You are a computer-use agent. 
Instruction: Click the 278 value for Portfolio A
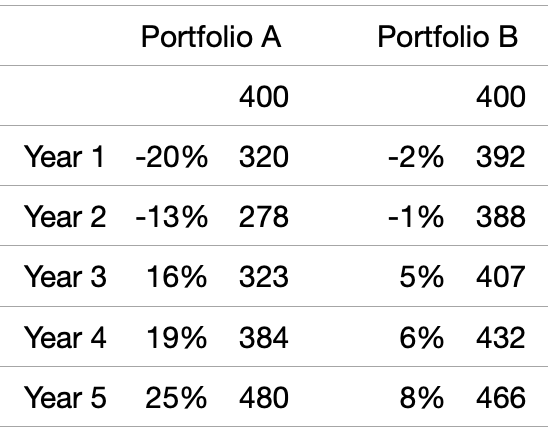click(x=264, y=217)
